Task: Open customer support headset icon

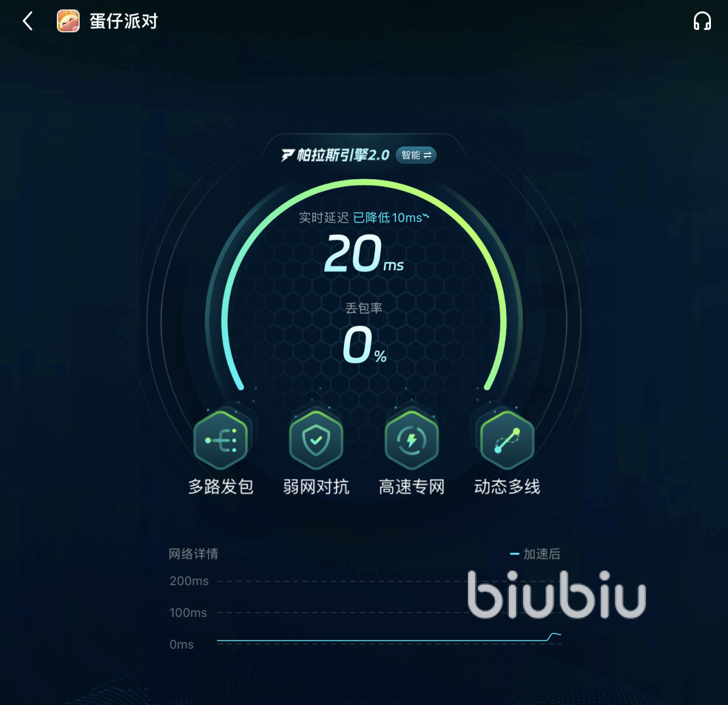Action: coord(702,22)
